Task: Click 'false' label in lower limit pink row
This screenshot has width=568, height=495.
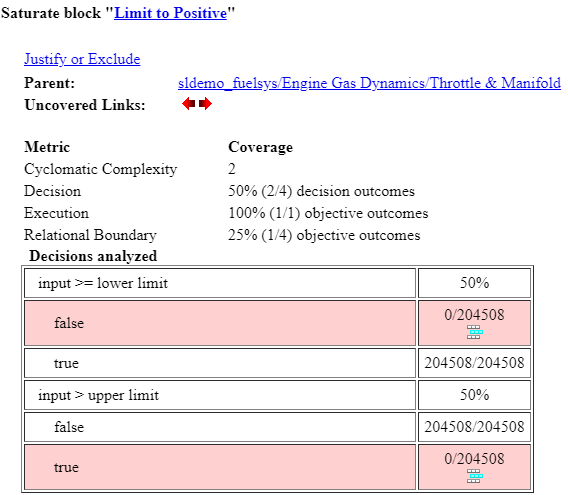Action: pos(69,323)
